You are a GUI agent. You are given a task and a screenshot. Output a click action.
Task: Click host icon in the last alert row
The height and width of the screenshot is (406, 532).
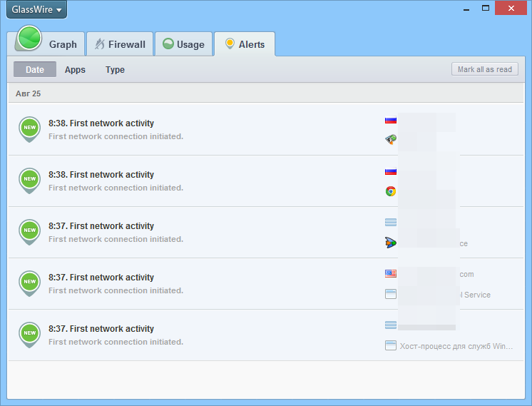[x=391, y=325]
